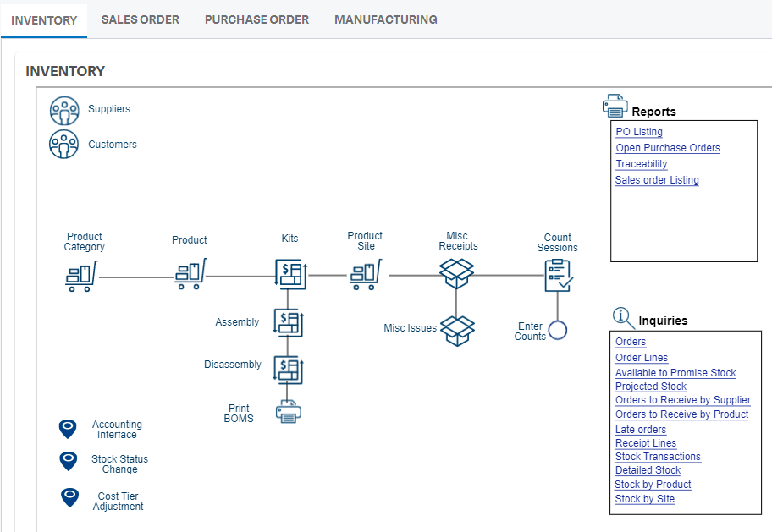Image resolution: width=772 pixels, height=532 pixels.
Task: Open Product Category
Action: click(81, 277)
